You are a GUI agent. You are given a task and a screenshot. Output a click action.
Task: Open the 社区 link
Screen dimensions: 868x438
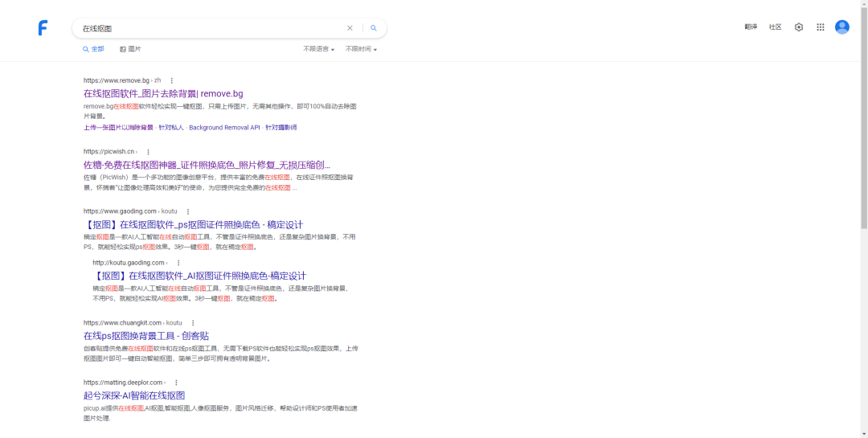[x=775, y=27]
